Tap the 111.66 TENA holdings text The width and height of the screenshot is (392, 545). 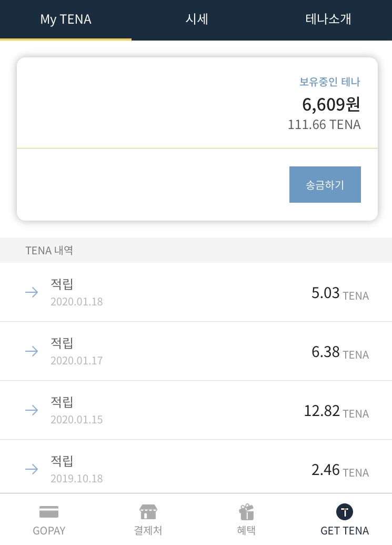(x=324, y=125)
